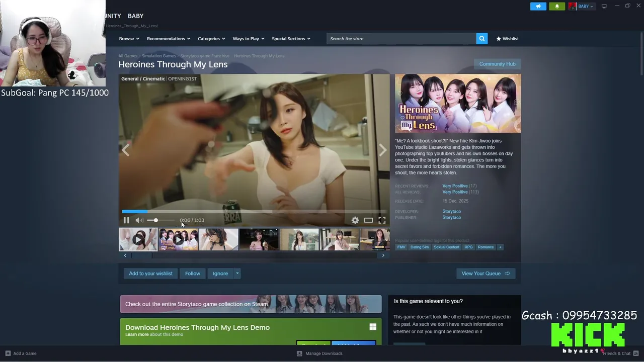Open the green notifications bell
644x362 pixels.
pyautogui.click(x=557, y=6)
